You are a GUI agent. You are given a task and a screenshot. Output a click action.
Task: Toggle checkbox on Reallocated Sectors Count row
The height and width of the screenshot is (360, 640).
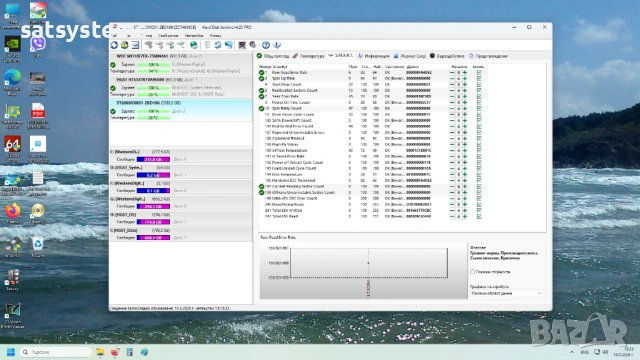(x=479, y=90)
